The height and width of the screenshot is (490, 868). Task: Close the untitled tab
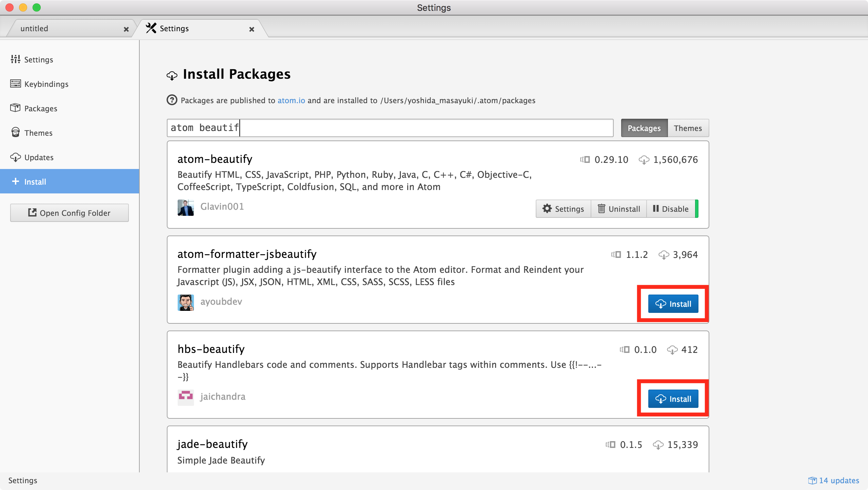126,29
